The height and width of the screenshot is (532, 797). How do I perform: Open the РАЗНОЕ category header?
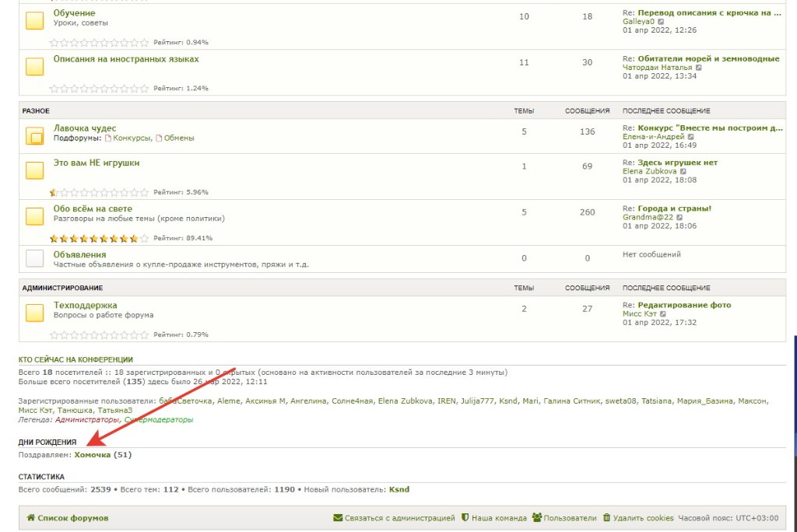click(36, 111)
